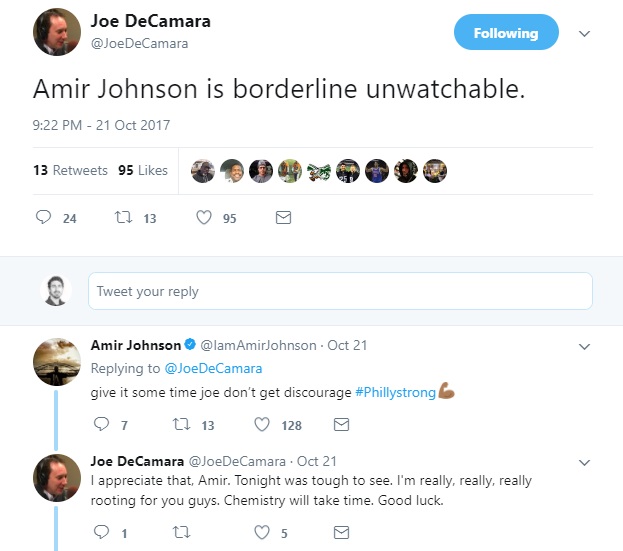Image resolution: width=623 pixels, height=551 pixels.
Task: Open Amir Johnson's profile avatar
Action: pos(57,362)
